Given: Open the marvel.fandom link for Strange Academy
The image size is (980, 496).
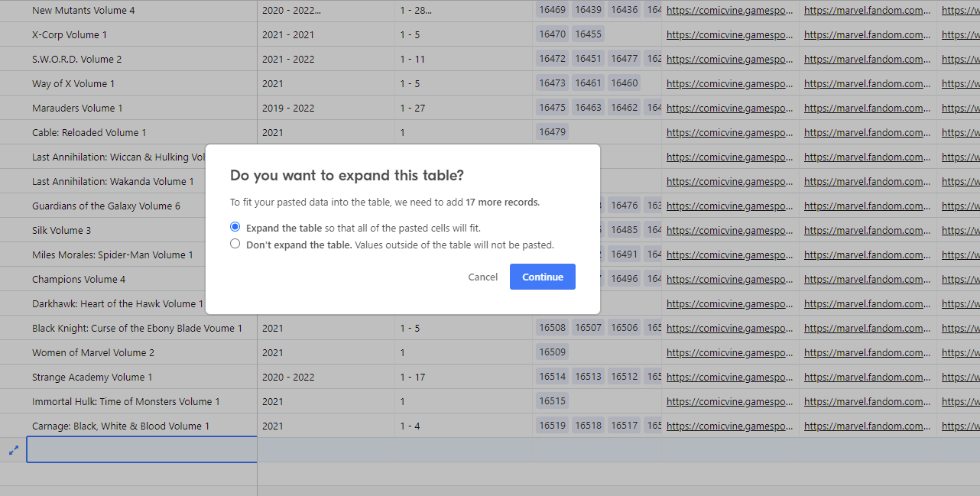Looking at the screenshot, I should pyautogui.click(x=868, y=377).
